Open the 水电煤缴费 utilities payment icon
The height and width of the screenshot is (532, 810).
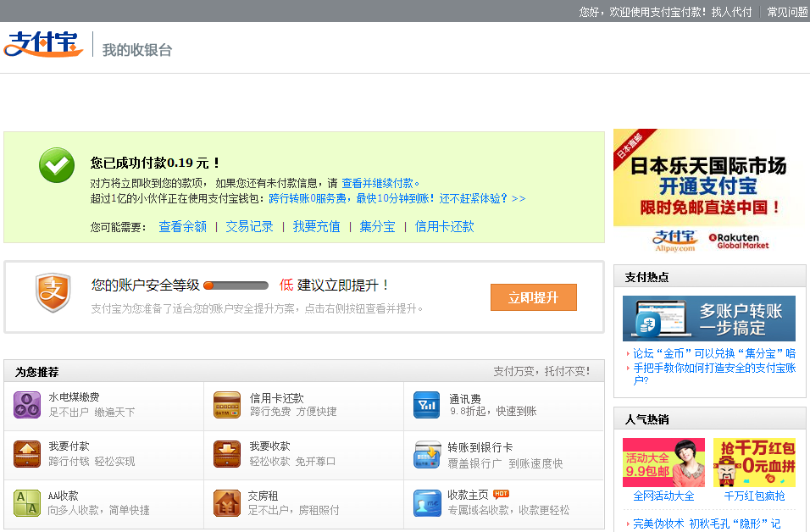(27, 405)
